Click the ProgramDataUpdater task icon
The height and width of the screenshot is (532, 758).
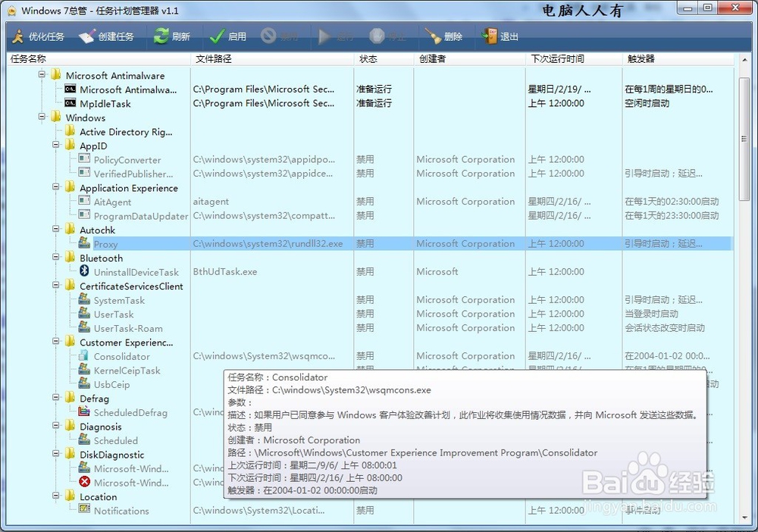point(84,214)
